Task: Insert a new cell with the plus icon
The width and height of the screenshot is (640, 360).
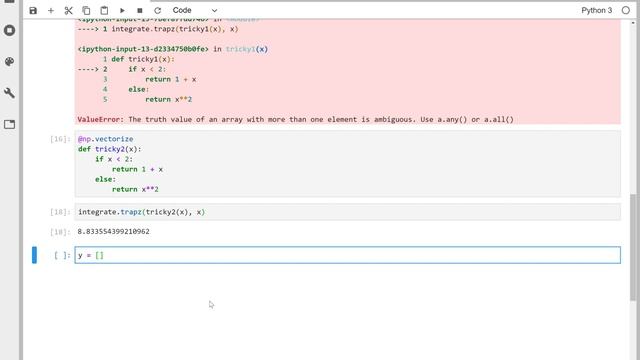Action: [x=51, y=11]
